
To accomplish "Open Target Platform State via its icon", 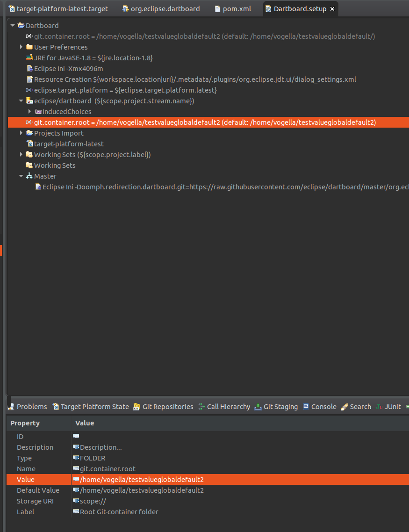I will tap(55, 406).
